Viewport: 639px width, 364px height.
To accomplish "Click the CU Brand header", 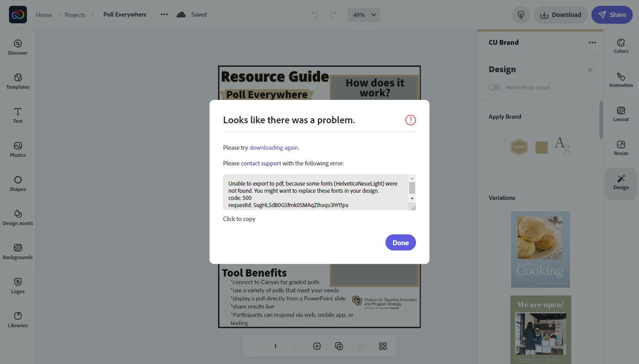I will 503,43.
